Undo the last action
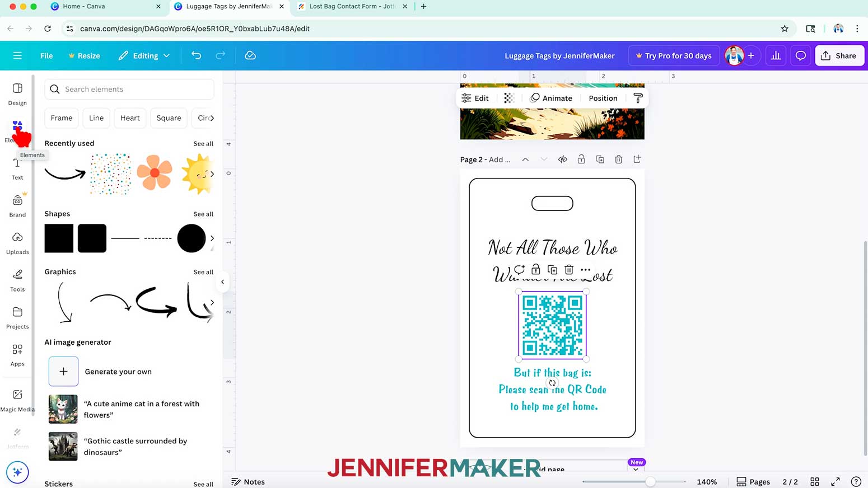868x488 pixels. pyautogui.click(x=196, y=55)
